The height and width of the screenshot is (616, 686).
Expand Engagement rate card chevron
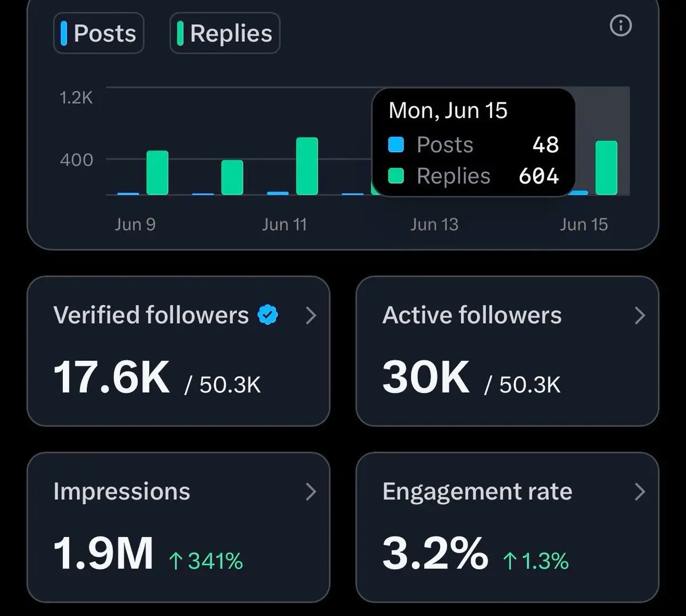[640, 491]
